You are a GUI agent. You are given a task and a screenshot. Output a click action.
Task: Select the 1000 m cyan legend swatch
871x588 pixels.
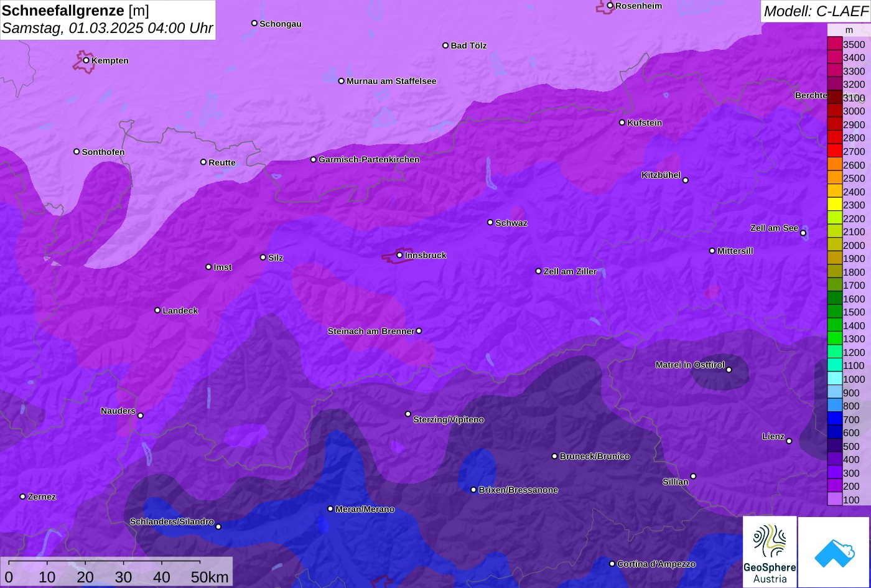(834, 379)
